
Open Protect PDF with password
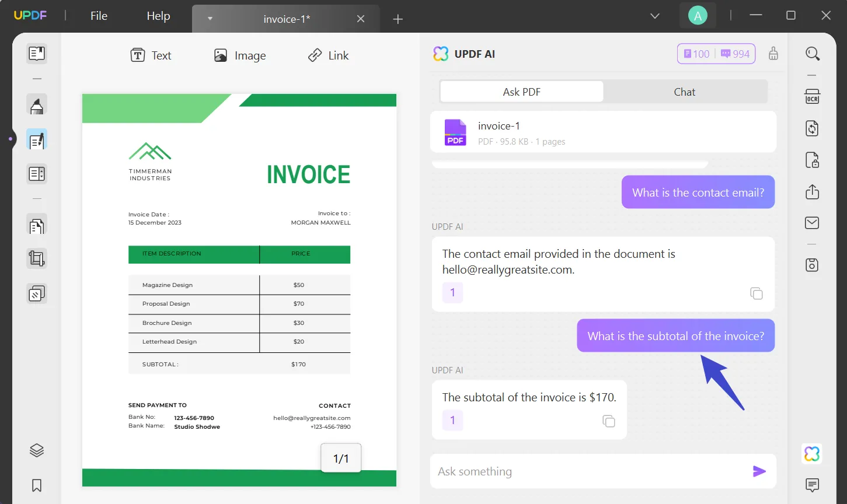click(813, 160)
